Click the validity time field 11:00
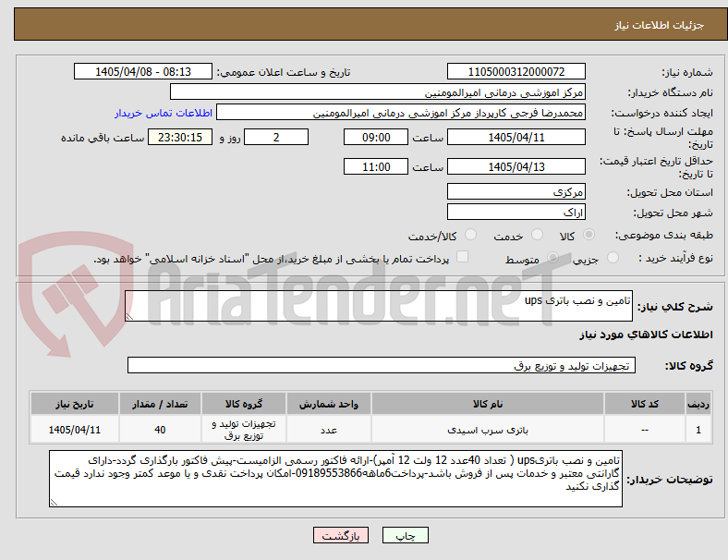This screenshot has width=728, height=560. coord(376,166)
